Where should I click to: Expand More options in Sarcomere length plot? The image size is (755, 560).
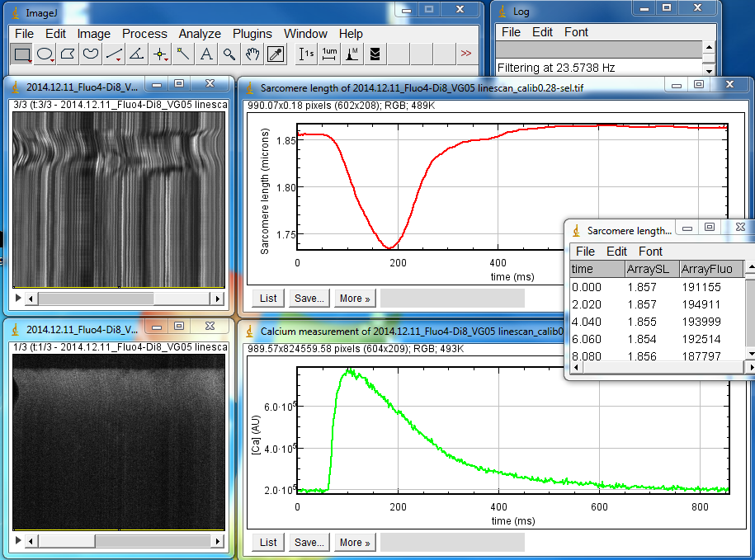coord(355,299)
